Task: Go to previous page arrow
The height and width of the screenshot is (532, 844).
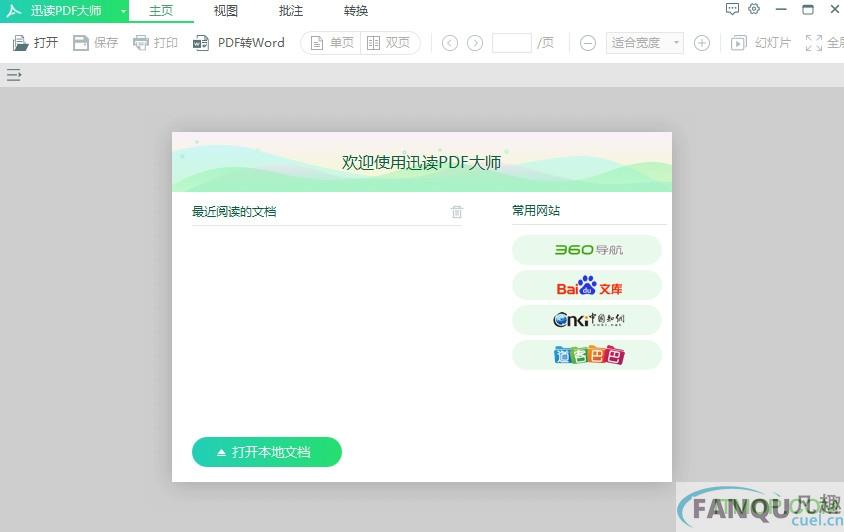Action: (450, 43)
